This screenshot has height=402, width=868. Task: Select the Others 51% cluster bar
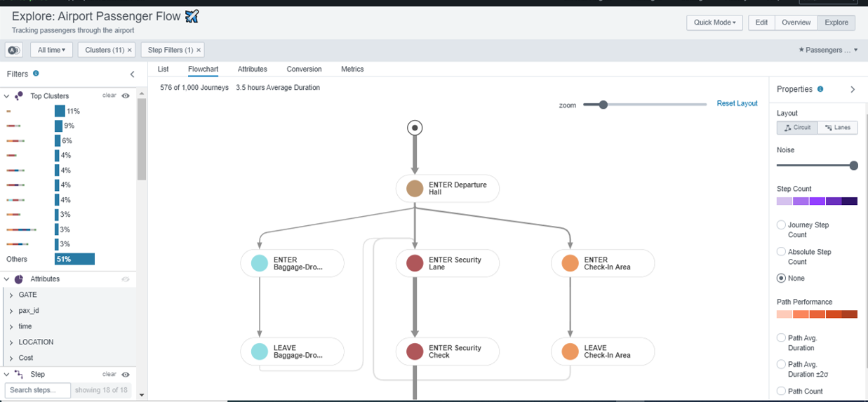coord(74,259)
